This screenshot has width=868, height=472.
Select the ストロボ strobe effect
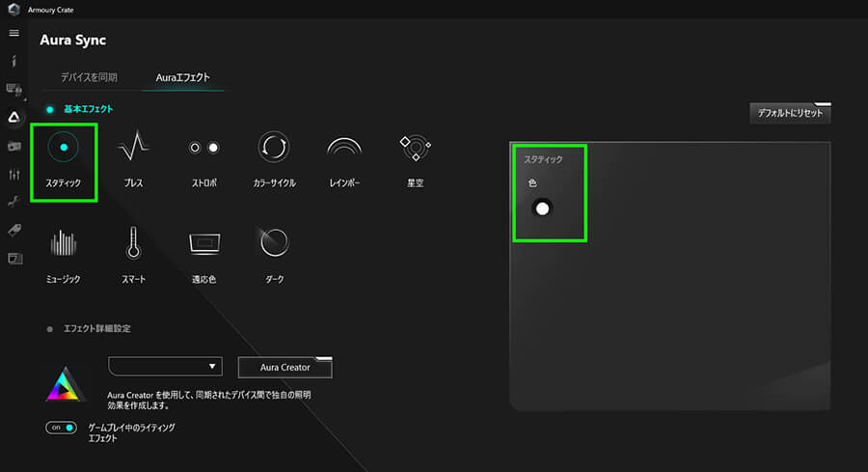click(x=203, y=159)
